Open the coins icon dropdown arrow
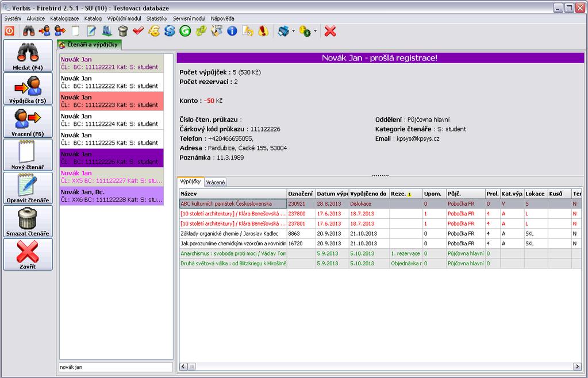 (315, 31)
